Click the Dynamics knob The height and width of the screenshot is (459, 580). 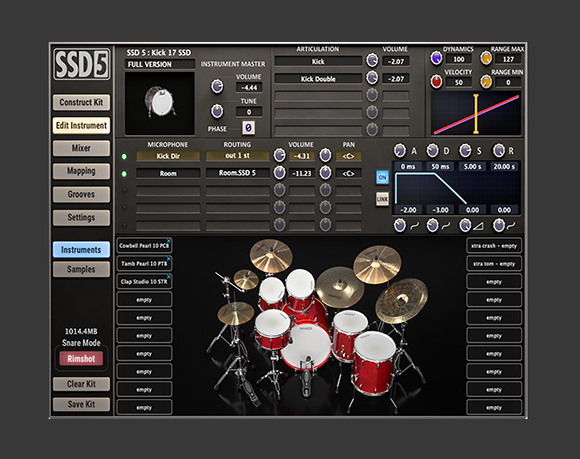click(436, 58)
